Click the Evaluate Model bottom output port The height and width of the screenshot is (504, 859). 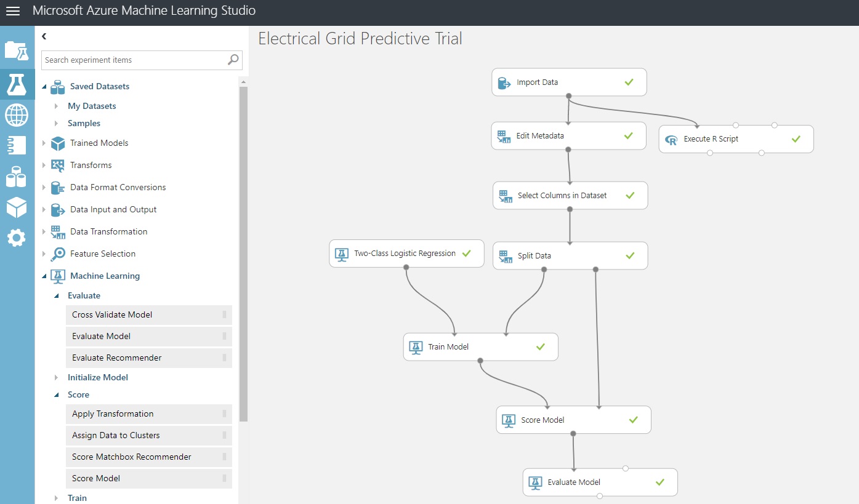600,496
